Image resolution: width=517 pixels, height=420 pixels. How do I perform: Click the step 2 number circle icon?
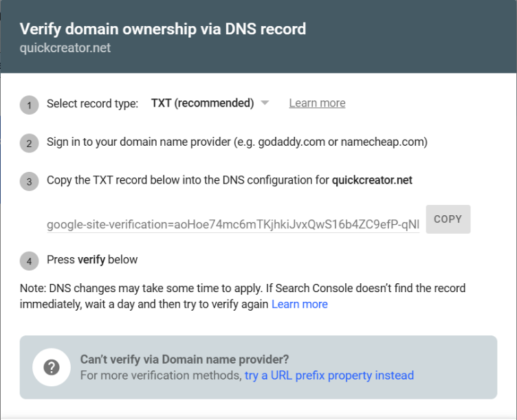[x=30, y=144]
